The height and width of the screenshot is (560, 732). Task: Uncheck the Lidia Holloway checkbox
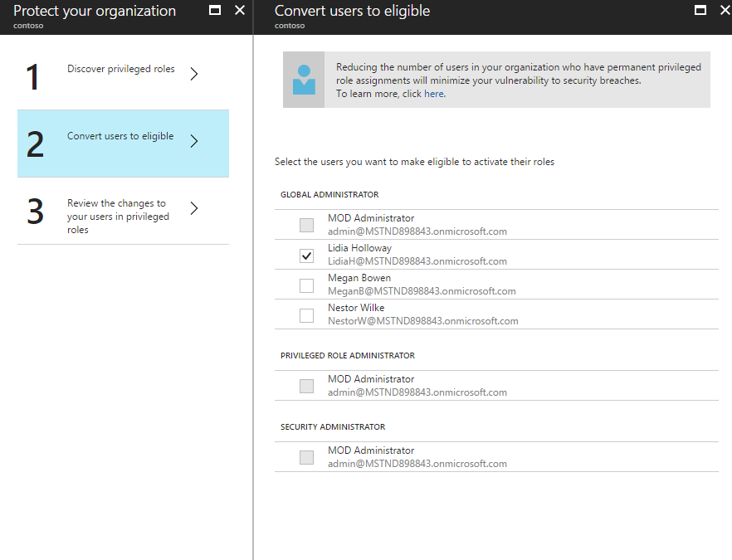pos(307,256)
